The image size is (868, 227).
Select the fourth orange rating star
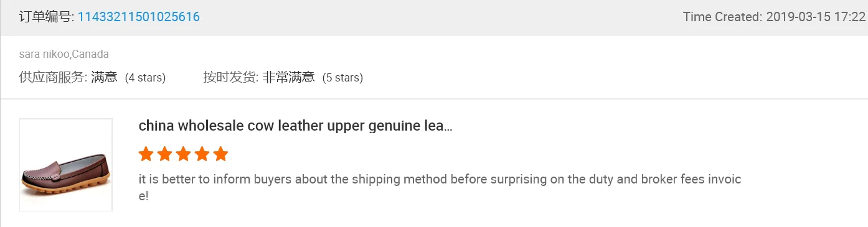point(202,154)
